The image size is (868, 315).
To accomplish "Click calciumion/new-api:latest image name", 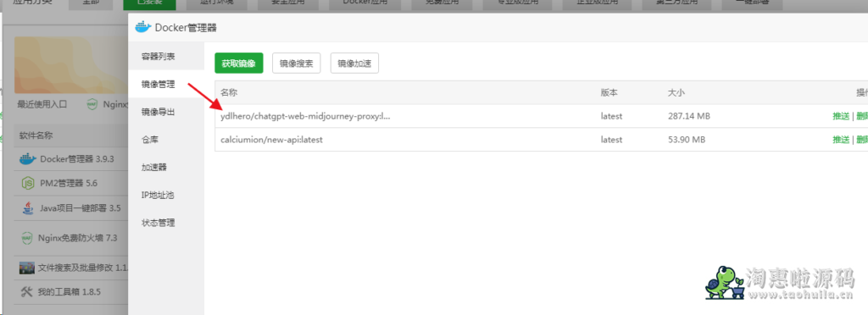I will [271, 140].
